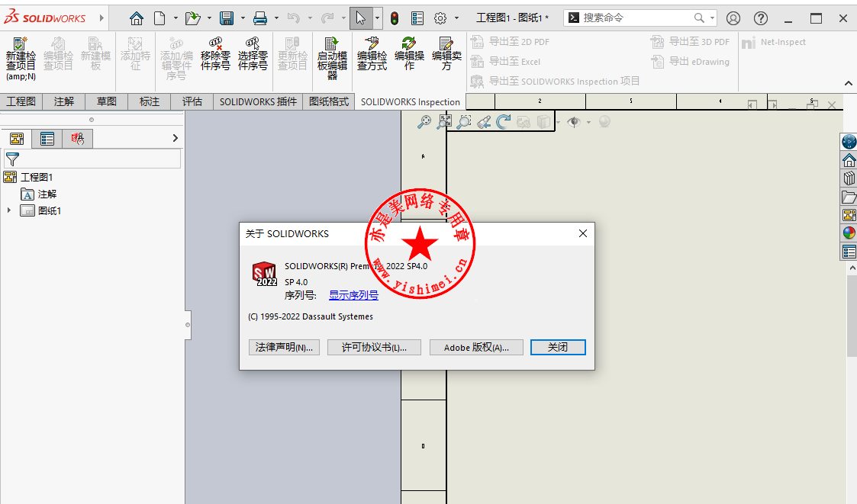Open the Save dropdown arrow
This screenshot has width=857, height=504.
[x=243, y=18]
